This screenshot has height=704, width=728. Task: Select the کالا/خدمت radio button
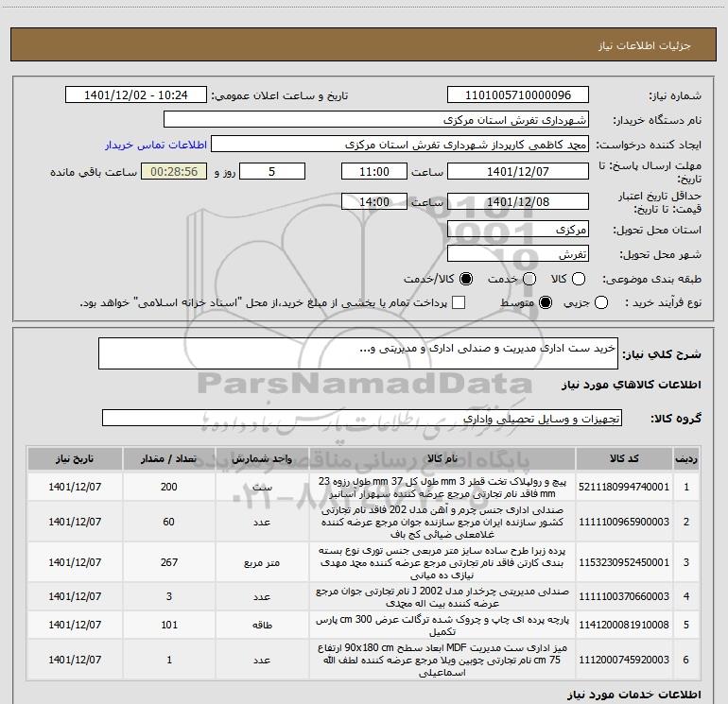pyautogui.click(x=466, y=279)
